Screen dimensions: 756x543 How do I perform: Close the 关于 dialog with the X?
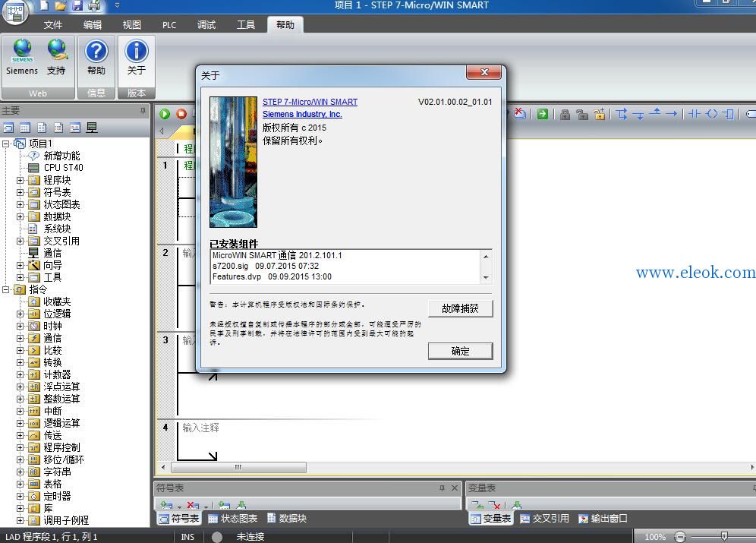tap(484, 72)
